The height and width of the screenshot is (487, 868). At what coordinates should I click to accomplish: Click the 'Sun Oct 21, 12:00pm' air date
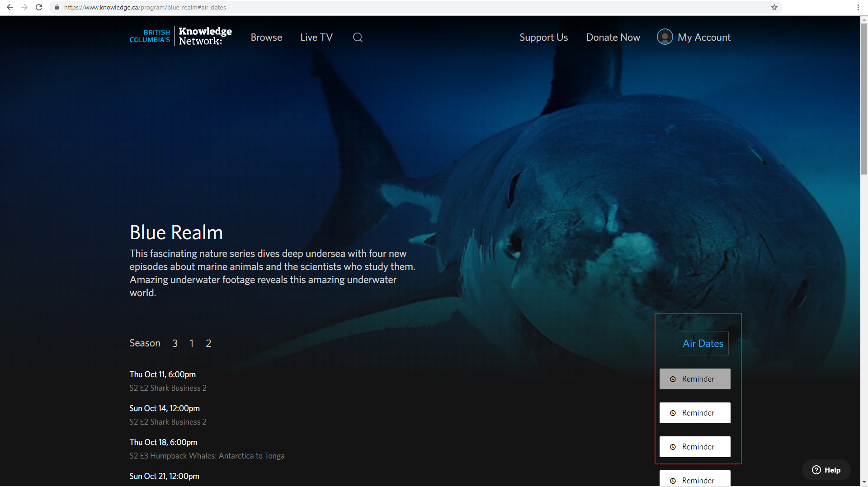pos(165,476)
